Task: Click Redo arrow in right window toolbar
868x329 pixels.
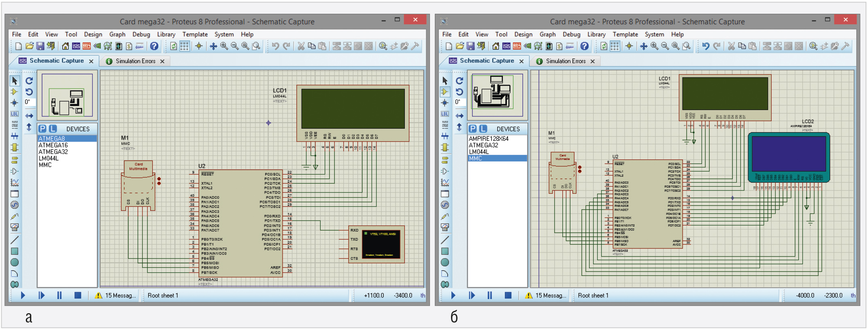Action: [716, 46]
